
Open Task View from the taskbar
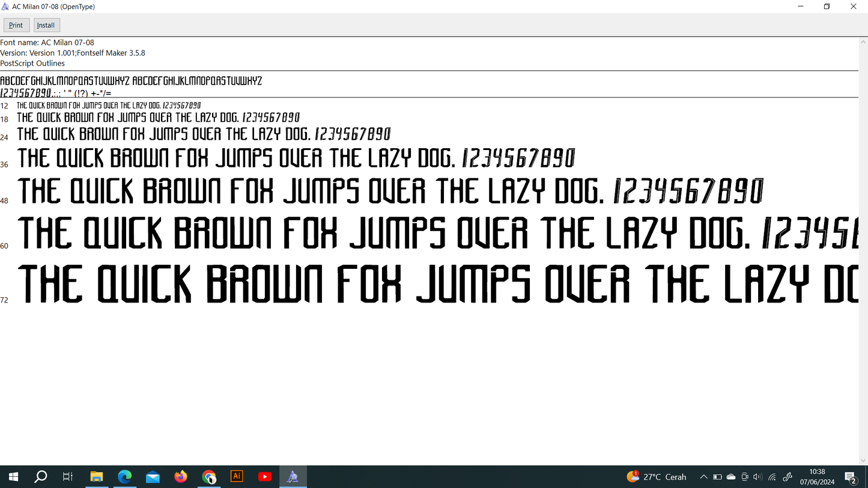tap(68, 477)
